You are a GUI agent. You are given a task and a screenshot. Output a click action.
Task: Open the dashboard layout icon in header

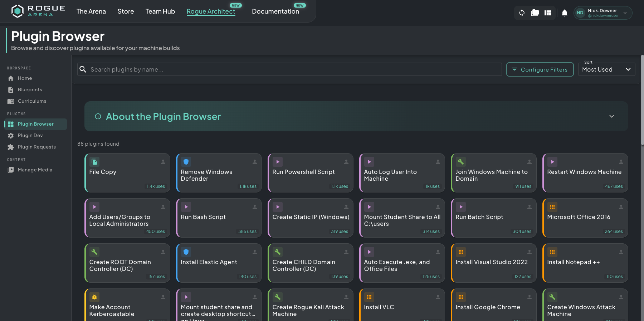pos(548,13)
